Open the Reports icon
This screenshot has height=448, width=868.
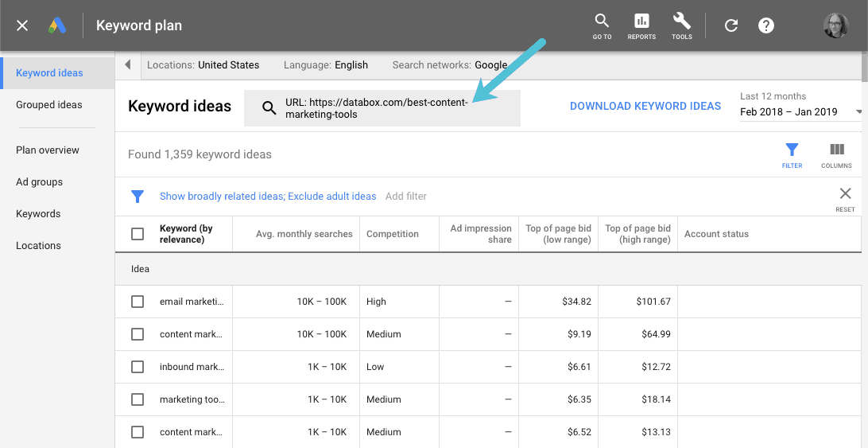tap(641, 21)
